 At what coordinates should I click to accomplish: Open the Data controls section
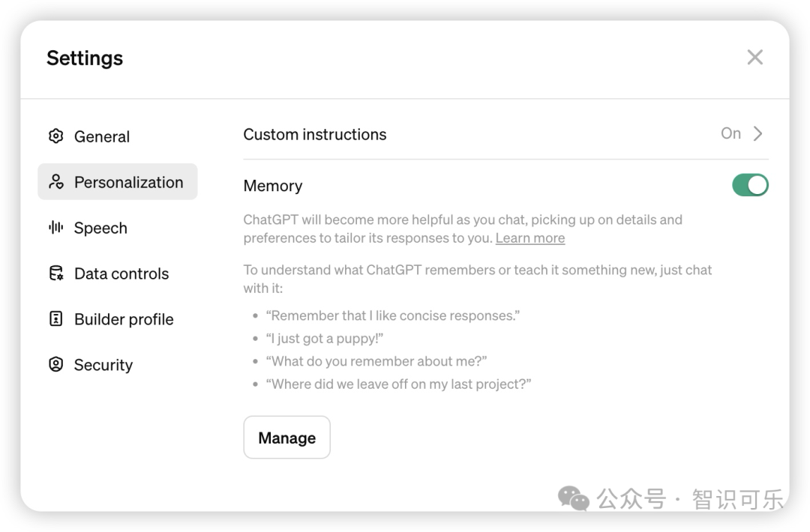coord(121,274)
